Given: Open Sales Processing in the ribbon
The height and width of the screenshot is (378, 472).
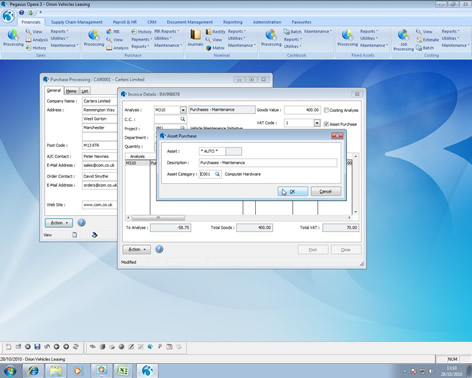Looking at the screenshot, I should (x=13, y=38).
